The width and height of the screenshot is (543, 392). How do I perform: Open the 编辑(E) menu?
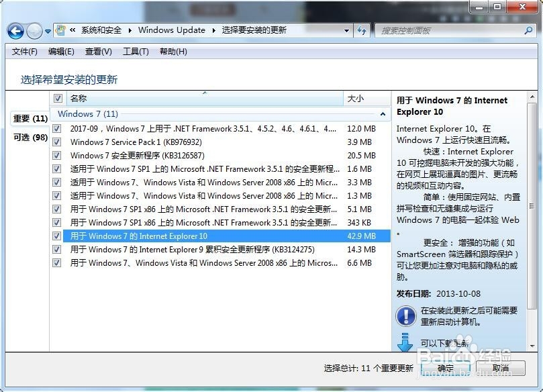pos(61,52)
